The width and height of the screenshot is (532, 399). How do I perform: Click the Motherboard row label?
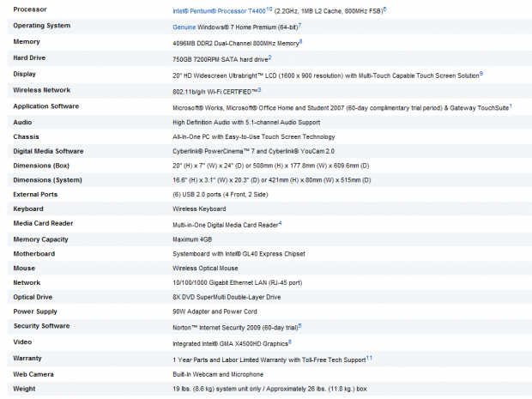(x=34, y=254)
